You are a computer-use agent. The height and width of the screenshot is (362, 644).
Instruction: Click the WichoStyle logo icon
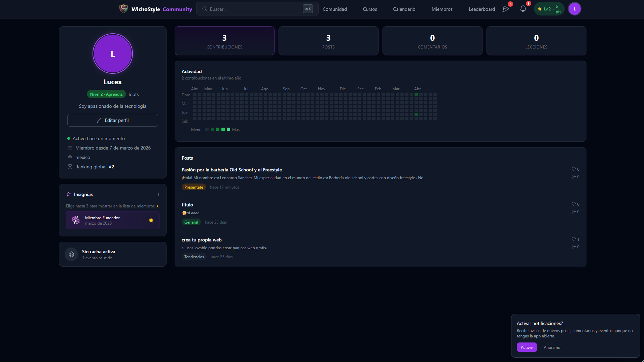point(123,9)
